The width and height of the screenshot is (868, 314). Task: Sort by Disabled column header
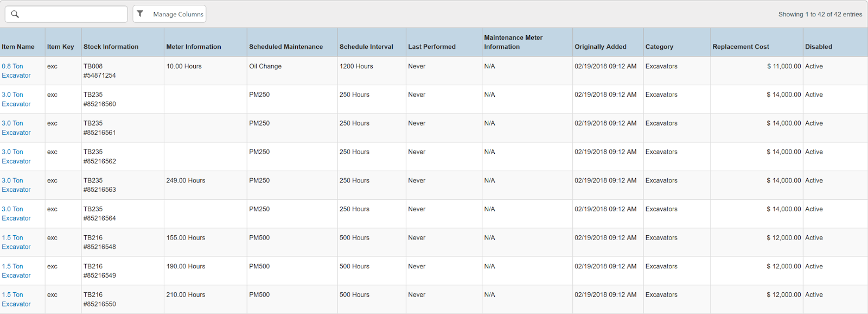818,47
